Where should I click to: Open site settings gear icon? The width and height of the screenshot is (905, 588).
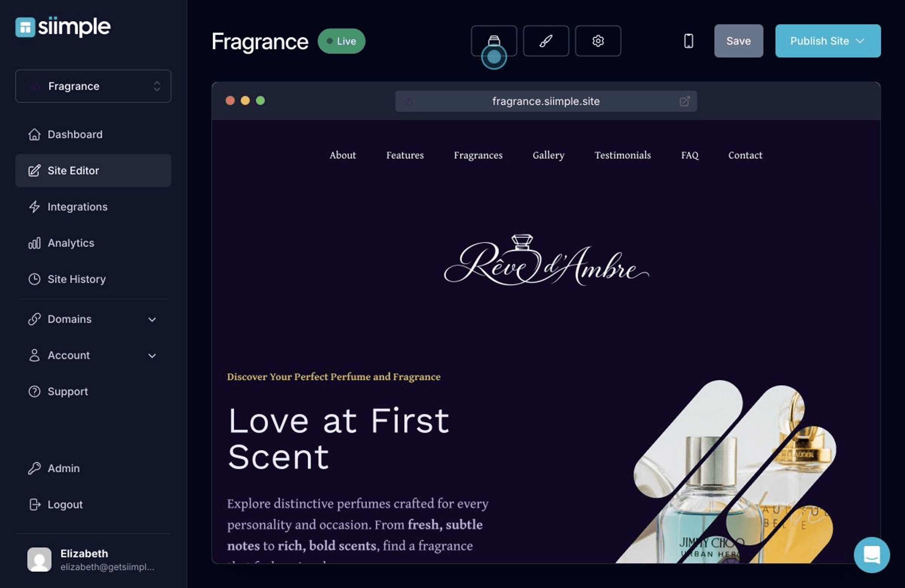point(598,41)
